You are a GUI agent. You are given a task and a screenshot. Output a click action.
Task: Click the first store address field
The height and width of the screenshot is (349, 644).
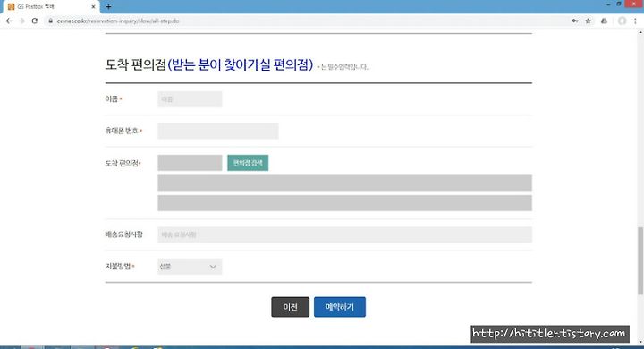pyautogui.click(x=345, y=183)
